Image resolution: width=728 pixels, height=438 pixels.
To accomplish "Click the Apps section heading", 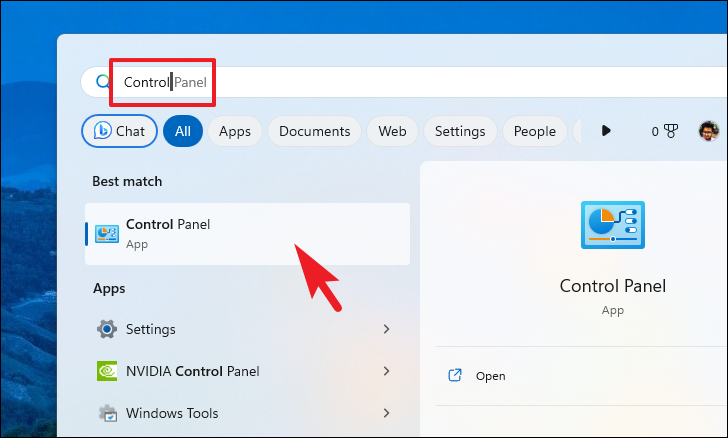I will pyautogui.click(x=109, y=288).
